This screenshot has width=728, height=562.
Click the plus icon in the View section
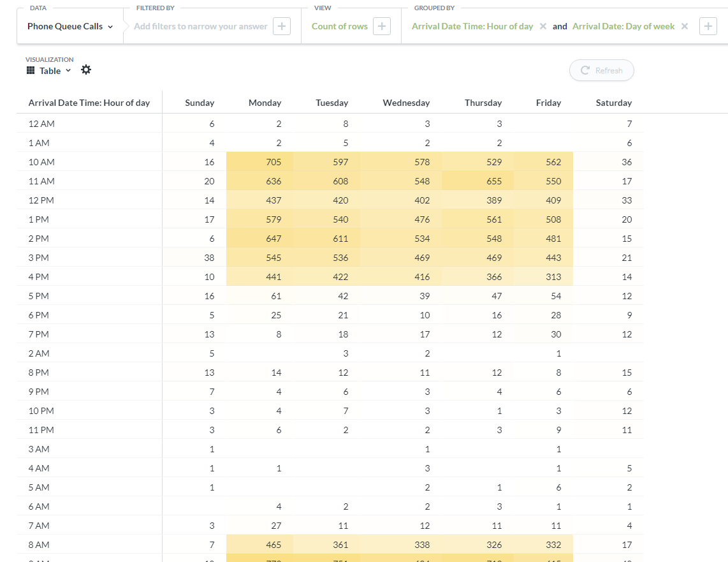point(381,26)
